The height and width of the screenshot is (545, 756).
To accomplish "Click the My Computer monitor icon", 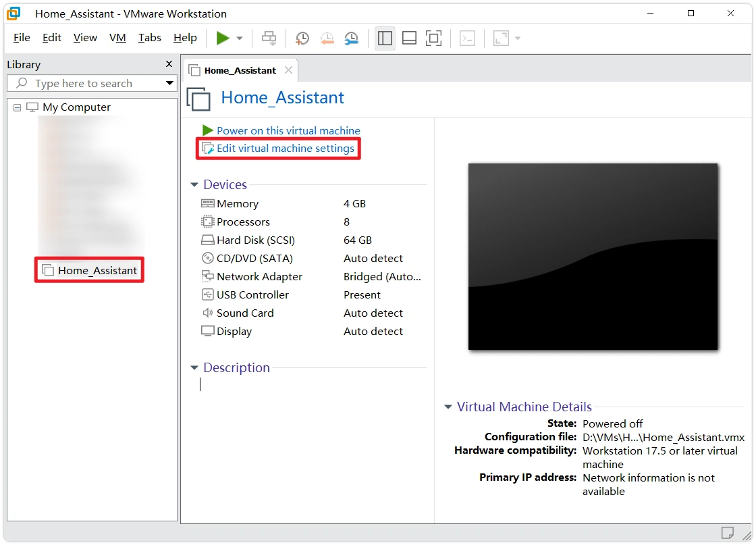I will pos(32,107).
